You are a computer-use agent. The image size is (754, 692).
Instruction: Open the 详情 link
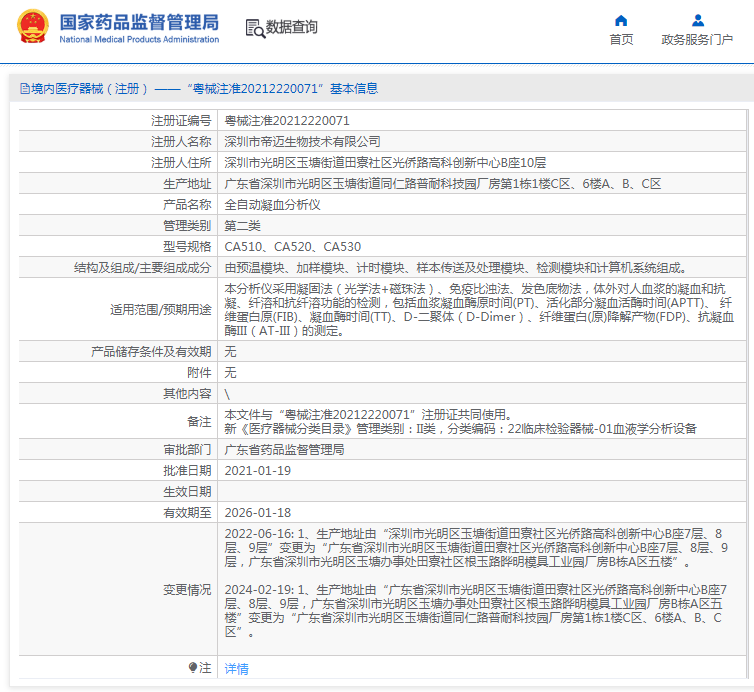(x=237, y=668)
